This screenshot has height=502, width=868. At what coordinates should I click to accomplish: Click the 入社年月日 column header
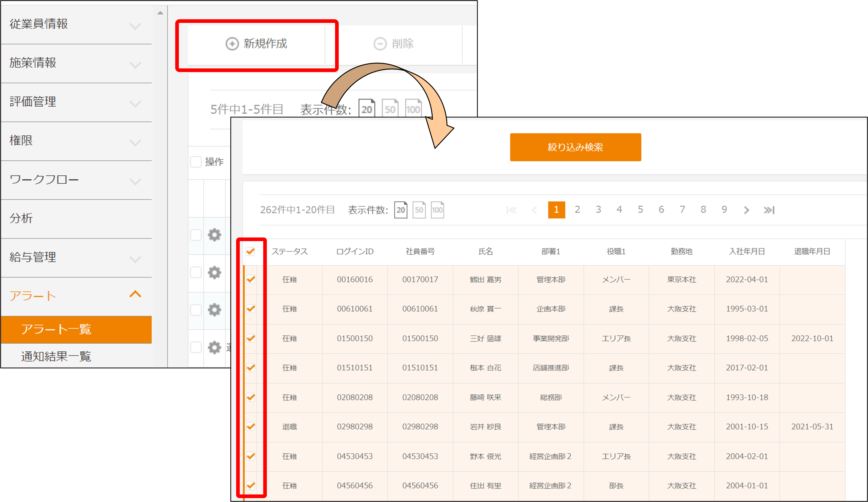[x=747, y=252]
